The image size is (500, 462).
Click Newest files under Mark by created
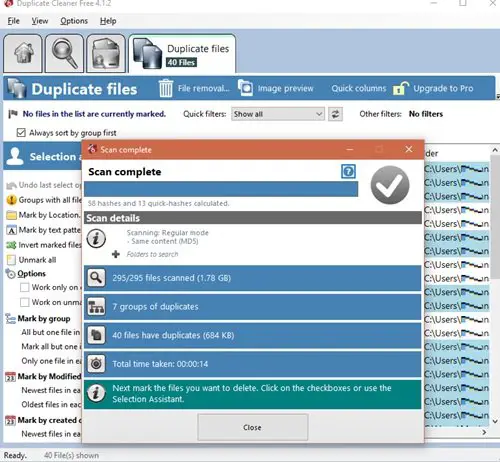pyautogui.click(x=51, y=434)
